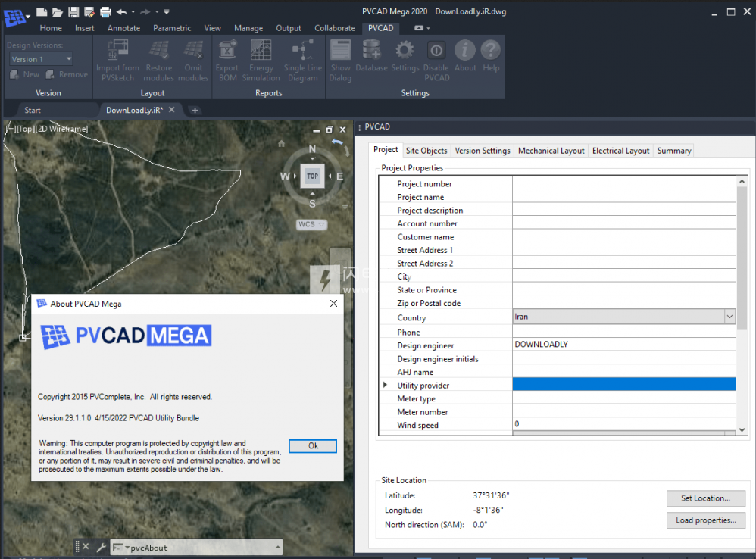
Task: Click scroll down arrow in Project Properties
Action: [742, 429]
